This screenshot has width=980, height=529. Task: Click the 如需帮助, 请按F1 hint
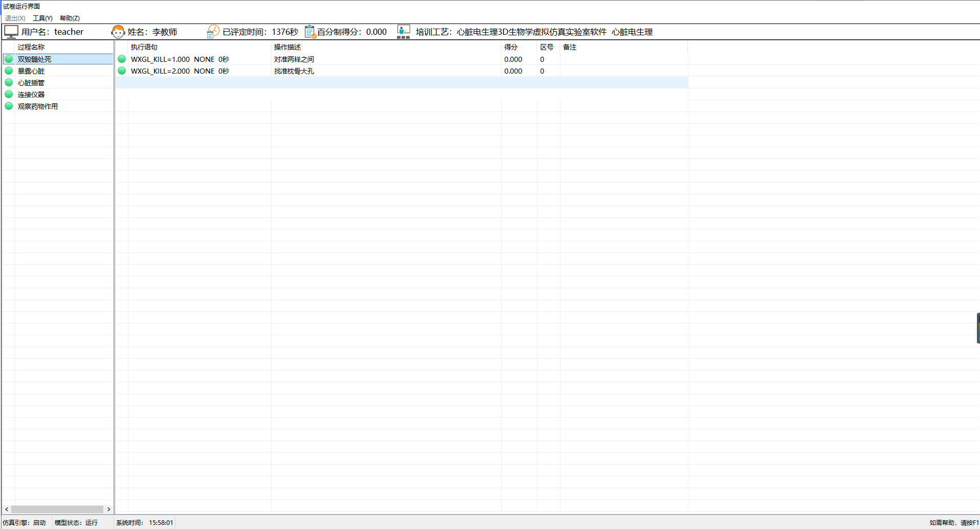pos(954,522)
